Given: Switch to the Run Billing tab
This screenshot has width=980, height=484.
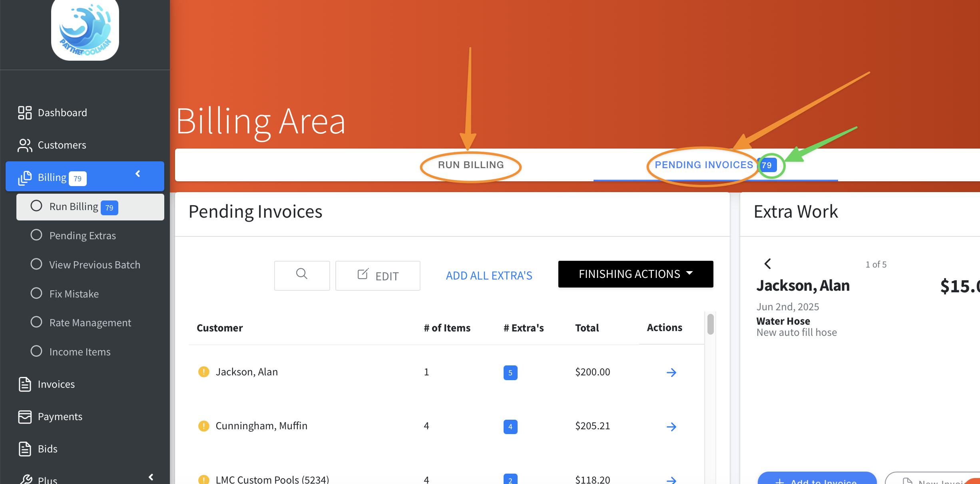Looking at the screenshot, I should pyautogui.click(x=471, y=165).
